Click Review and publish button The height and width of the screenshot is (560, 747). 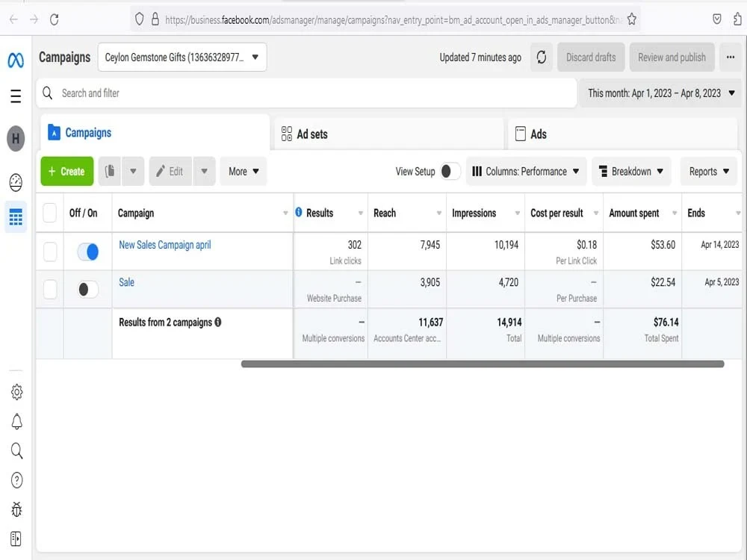(x=672, y=57)
